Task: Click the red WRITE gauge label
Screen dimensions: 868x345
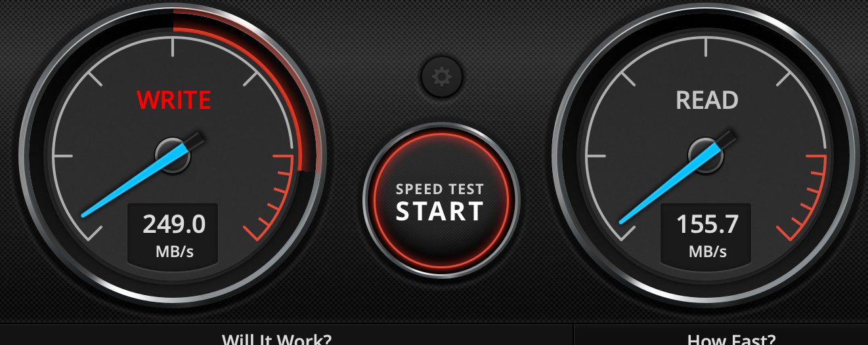Action: point(174,100)
